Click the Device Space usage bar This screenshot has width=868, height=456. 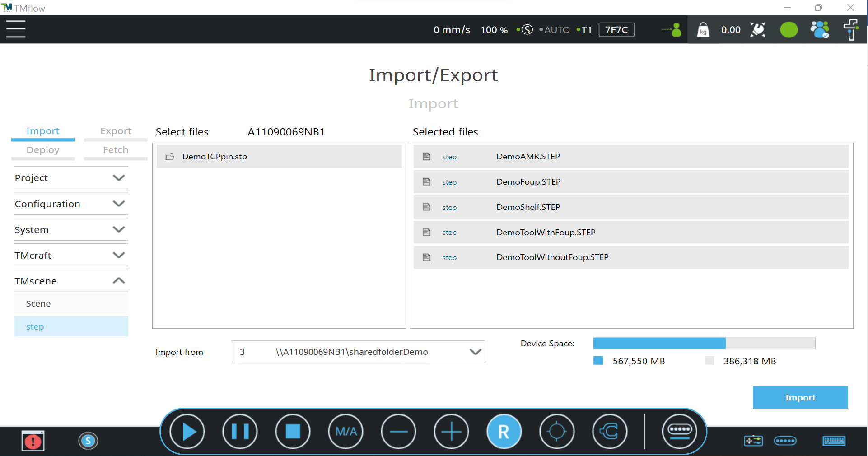[x=704, y=343]
